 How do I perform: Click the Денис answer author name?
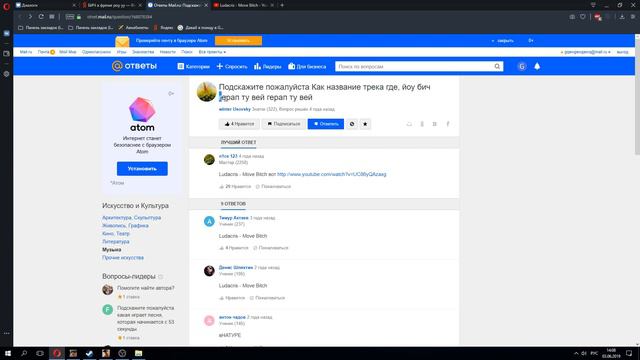click(236, 268)
